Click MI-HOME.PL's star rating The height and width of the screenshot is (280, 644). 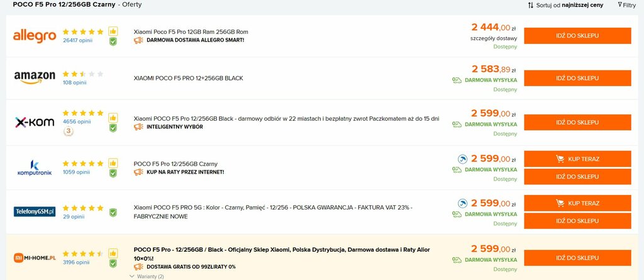[83, 254]
